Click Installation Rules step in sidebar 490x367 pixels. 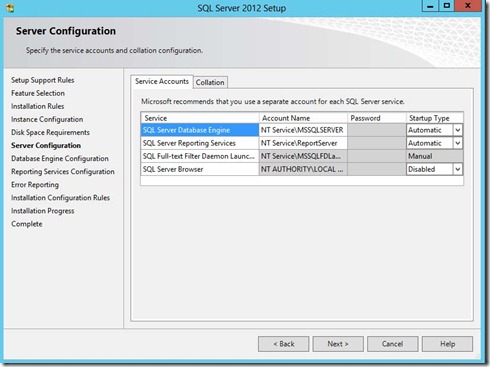coord(38,106)
